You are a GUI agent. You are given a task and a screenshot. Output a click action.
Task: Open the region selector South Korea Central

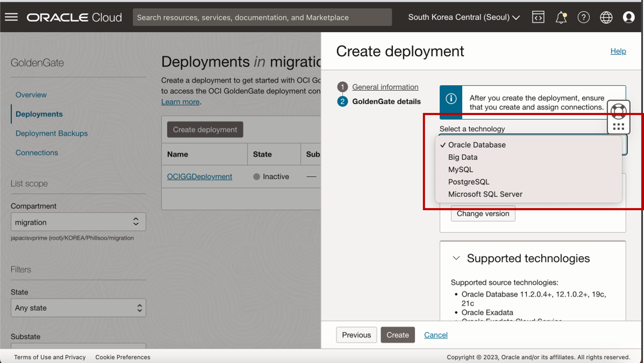click(464, 17)
